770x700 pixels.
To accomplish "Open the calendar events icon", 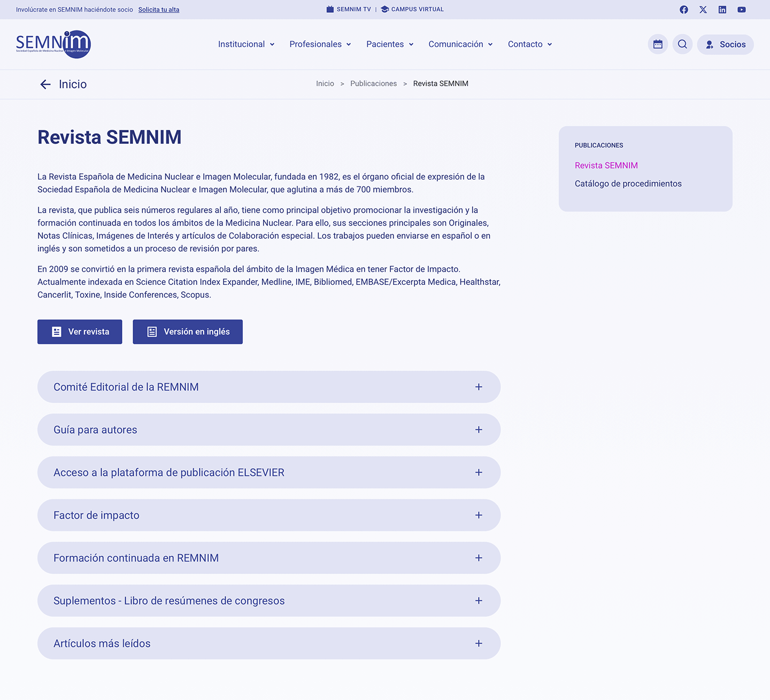I will [658, 44].
